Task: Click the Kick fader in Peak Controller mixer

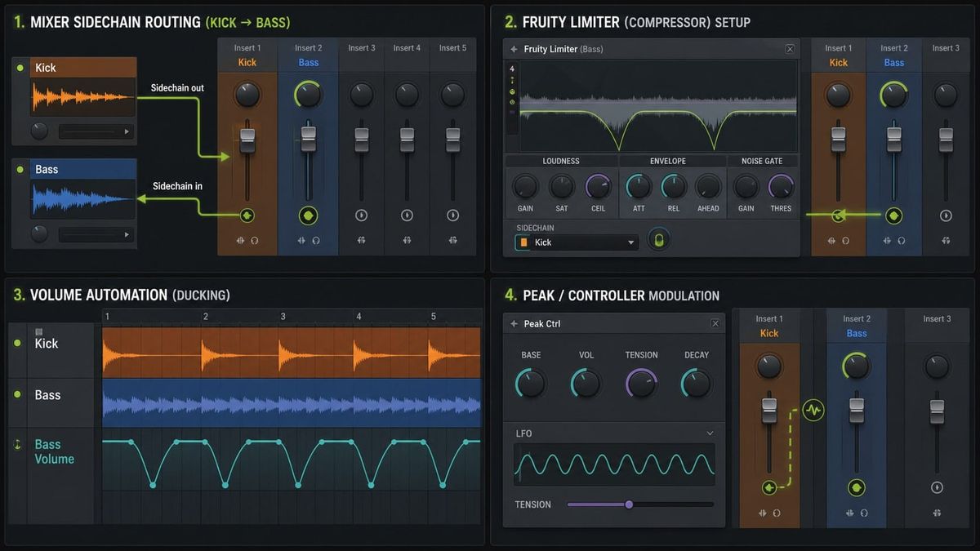Action: (769, 410)
